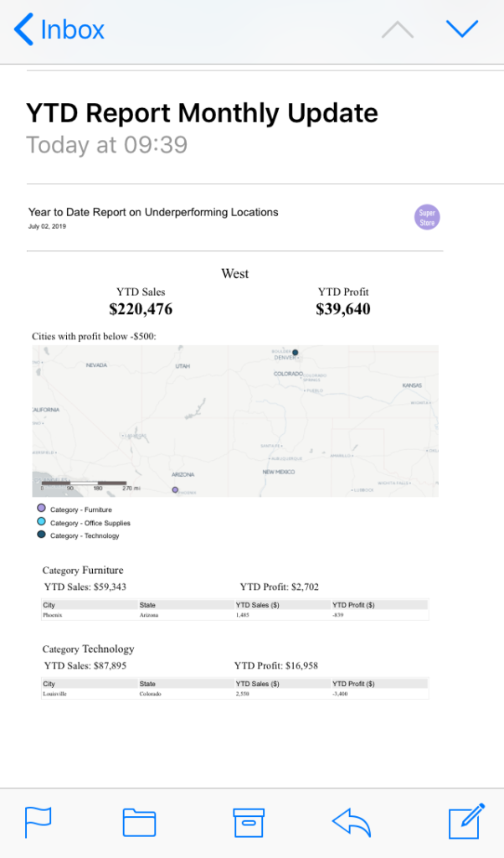The height and width of the screenshot is (858, 504).
Task: Tap the Technology legend swatch
Action: click(41, 535)
